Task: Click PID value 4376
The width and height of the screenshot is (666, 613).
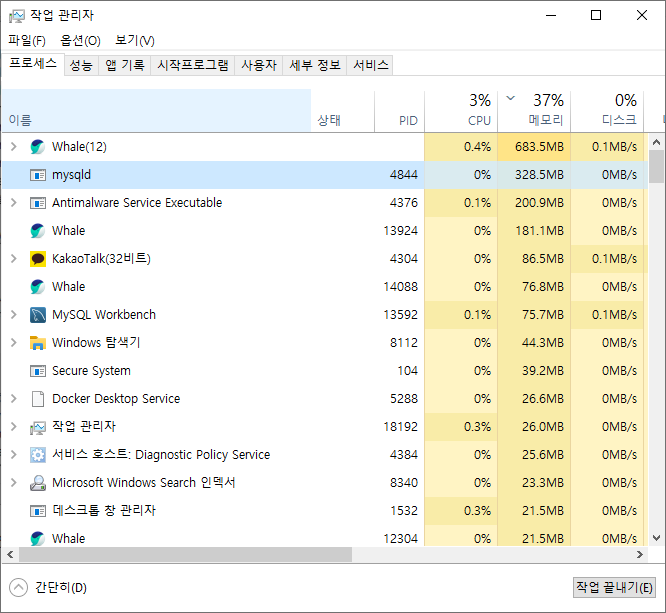Action: (404, 203)
